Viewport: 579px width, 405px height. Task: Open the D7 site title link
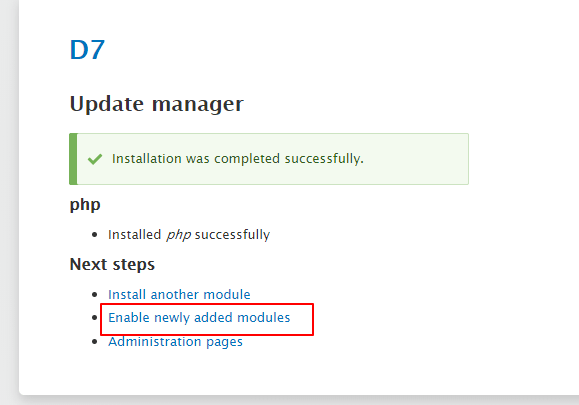(87, 49)
